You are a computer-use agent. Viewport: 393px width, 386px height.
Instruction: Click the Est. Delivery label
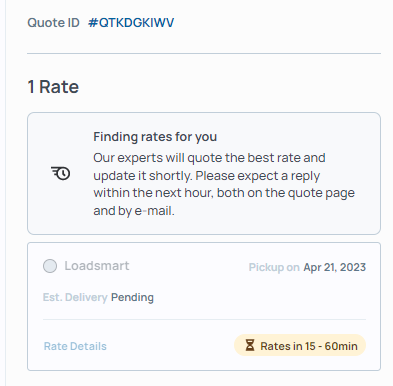[x=75, y=297]
